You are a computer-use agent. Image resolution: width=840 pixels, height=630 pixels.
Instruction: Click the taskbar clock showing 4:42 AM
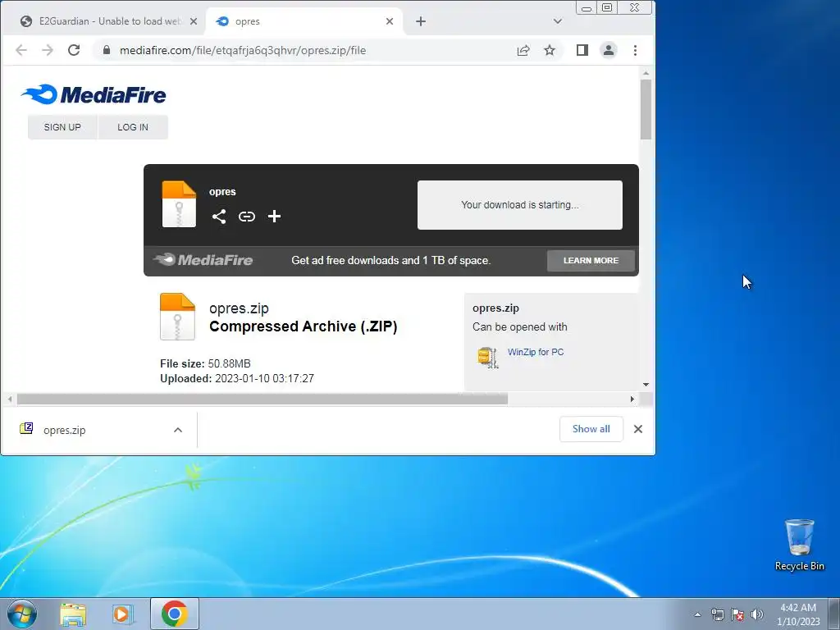tap(798, 614)
